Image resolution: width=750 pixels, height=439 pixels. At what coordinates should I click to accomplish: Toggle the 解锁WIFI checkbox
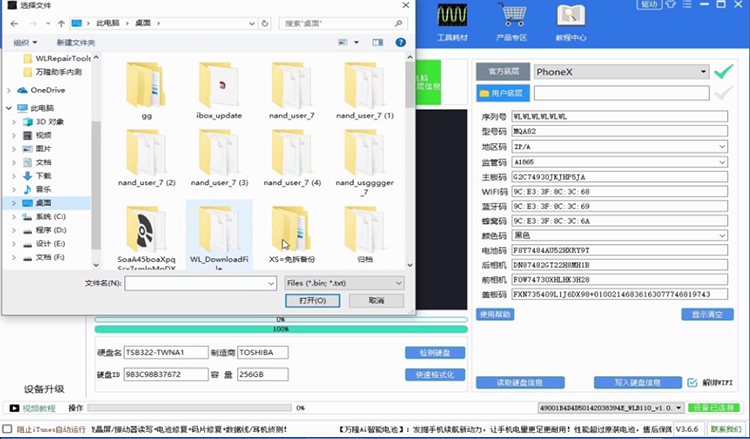pyautogui.click(x=692, y=383)
